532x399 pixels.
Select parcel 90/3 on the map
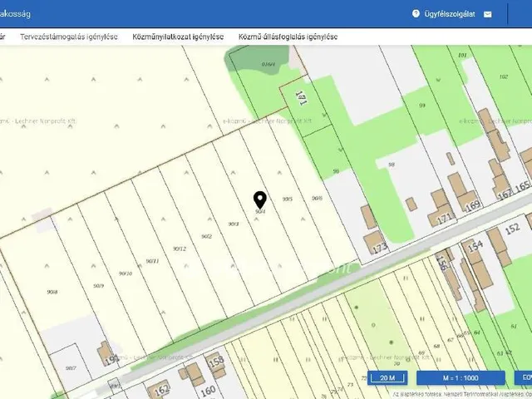tap(234, 224)
